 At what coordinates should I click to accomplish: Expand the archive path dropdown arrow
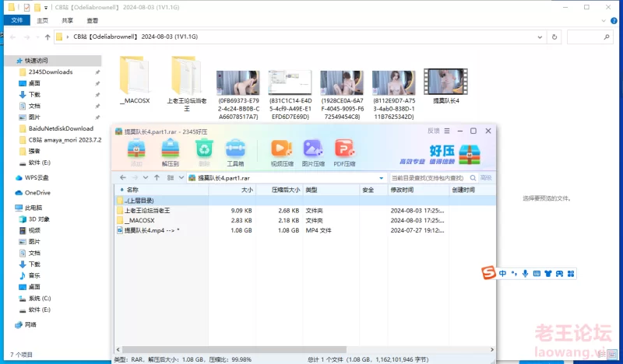click(x=382, y=178)
